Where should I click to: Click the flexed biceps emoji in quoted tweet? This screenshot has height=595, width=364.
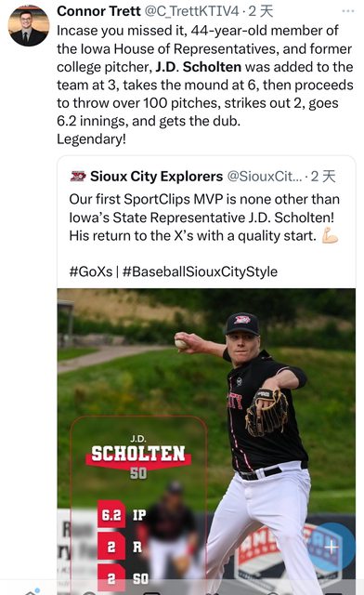330,235
